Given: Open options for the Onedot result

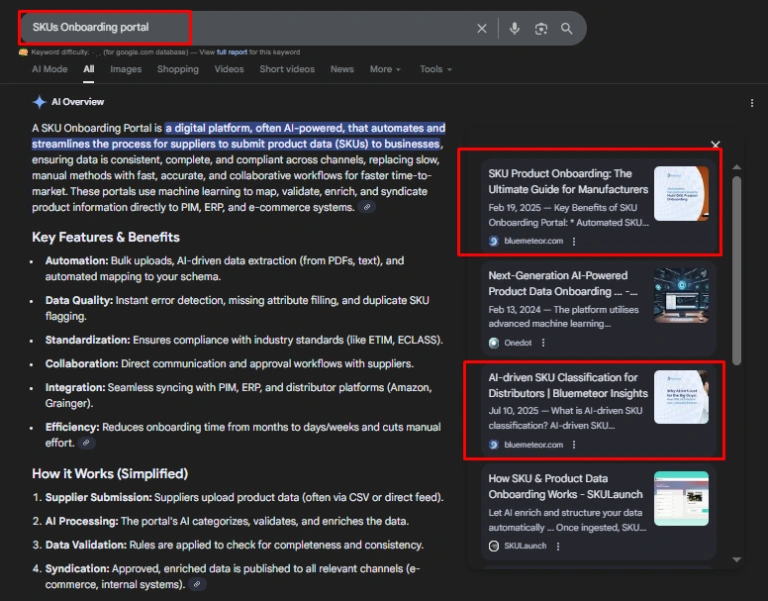Looking at the screenshot, I should [x=543, y=342].
